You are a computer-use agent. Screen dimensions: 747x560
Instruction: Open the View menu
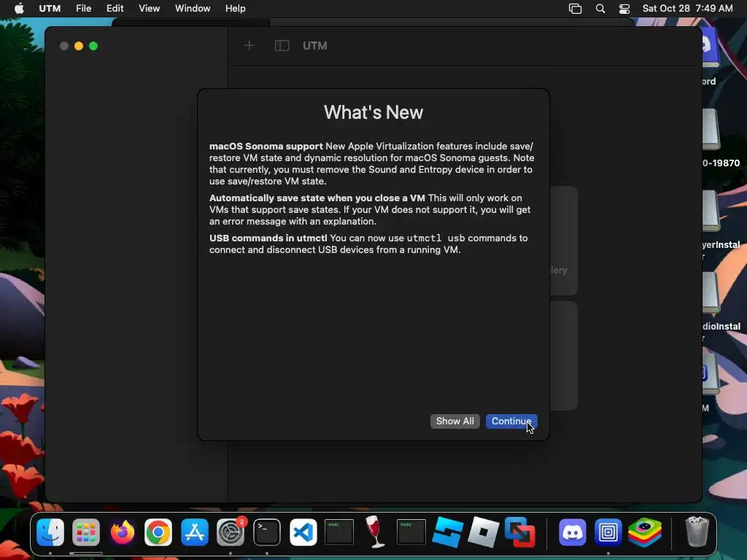point(149,9)
